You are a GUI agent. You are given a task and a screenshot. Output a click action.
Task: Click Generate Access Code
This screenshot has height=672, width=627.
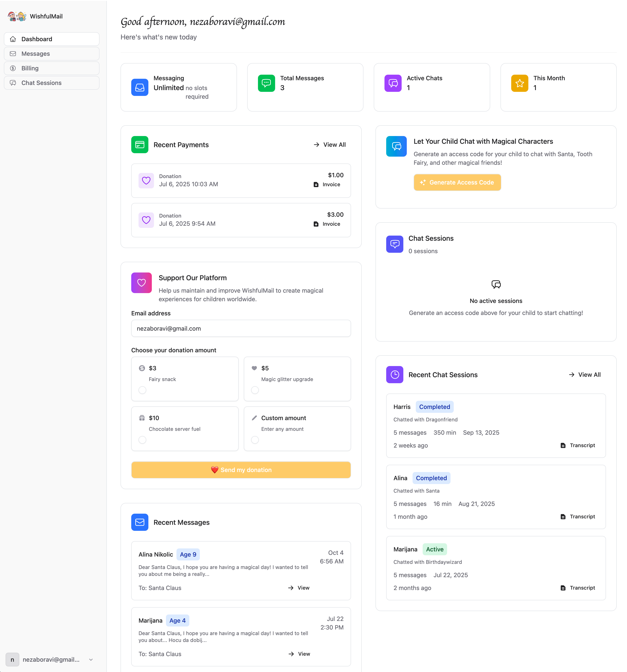pos(457,182)
